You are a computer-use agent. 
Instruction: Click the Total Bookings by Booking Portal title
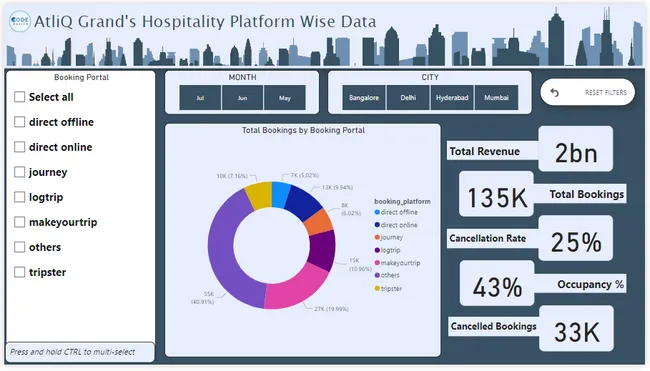click(x=303, y=130)
